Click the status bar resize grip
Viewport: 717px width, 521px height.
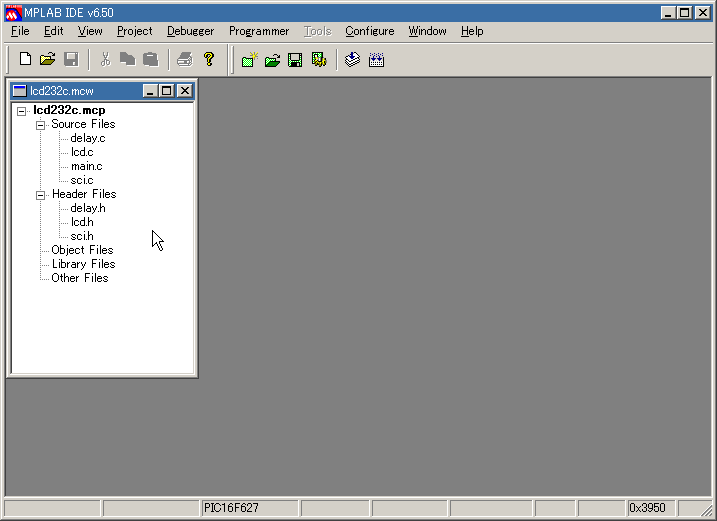coord(705,509)
